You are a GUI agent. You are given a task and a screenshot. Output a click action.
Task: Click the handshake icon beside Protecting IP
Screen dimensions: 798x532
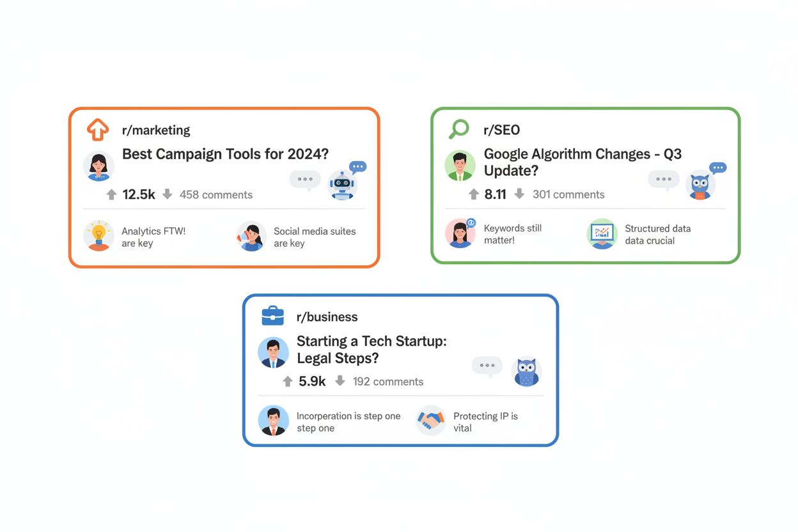[431, 421]
